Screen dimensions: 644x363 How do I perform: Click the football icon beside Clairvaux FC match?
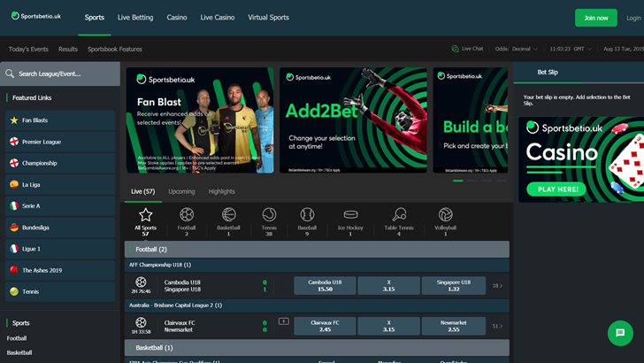(141, 322)
